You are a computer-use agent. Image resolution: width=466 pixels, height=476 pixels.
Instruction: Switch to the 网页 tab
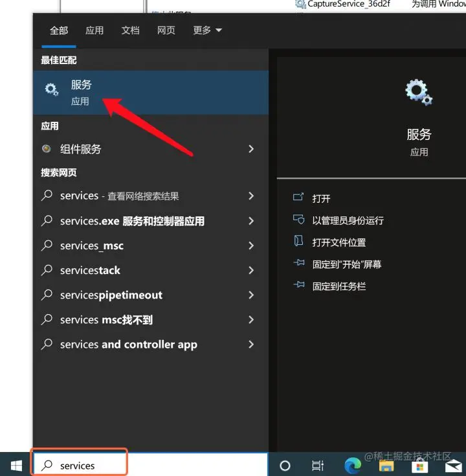[x=166, y=30]
